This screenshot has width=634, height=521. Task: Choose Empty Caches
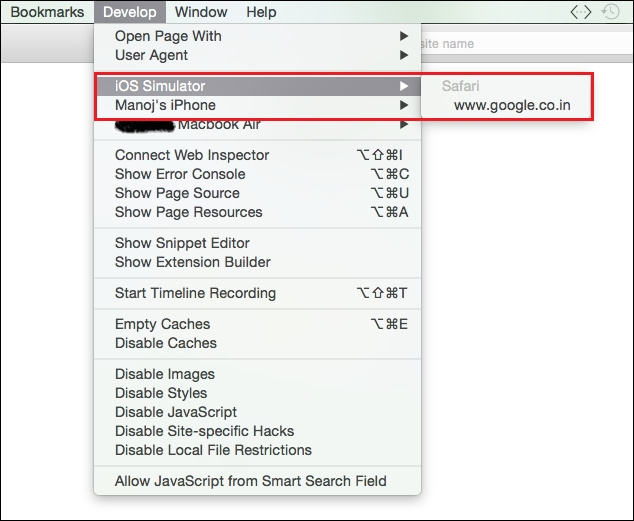(x=258, y=324)
